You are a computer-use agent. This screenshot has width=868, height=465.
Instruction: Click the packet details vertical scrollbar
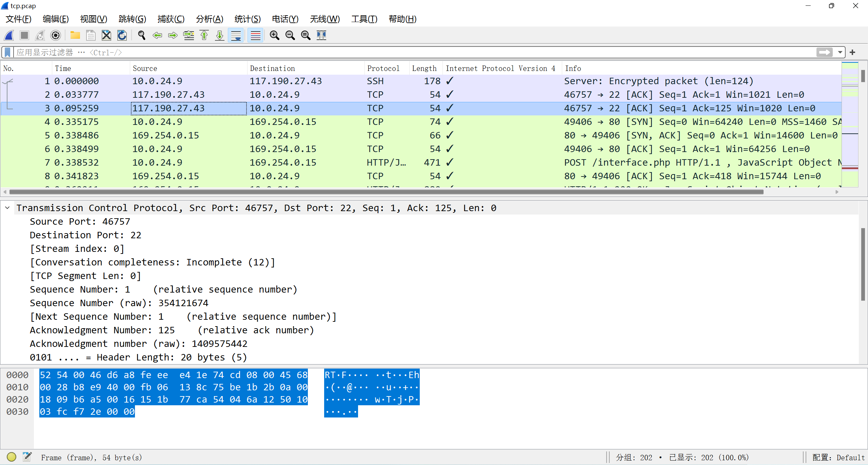tap(863, 264)
